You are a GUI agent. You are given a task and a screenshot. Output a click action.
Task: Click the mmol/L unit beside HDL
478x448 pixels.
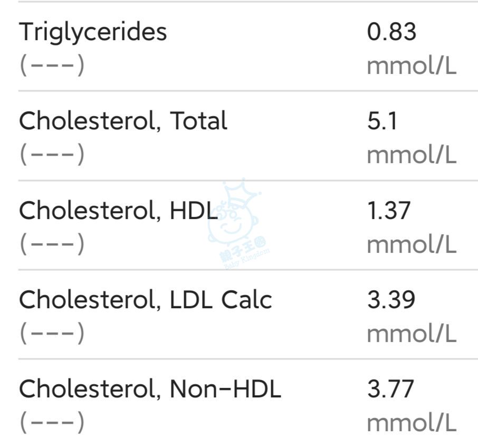coord(412,244)
